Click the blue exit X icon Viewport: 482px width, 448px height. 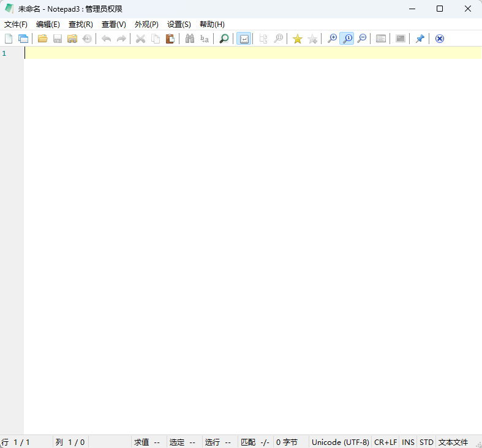[440, 39]
